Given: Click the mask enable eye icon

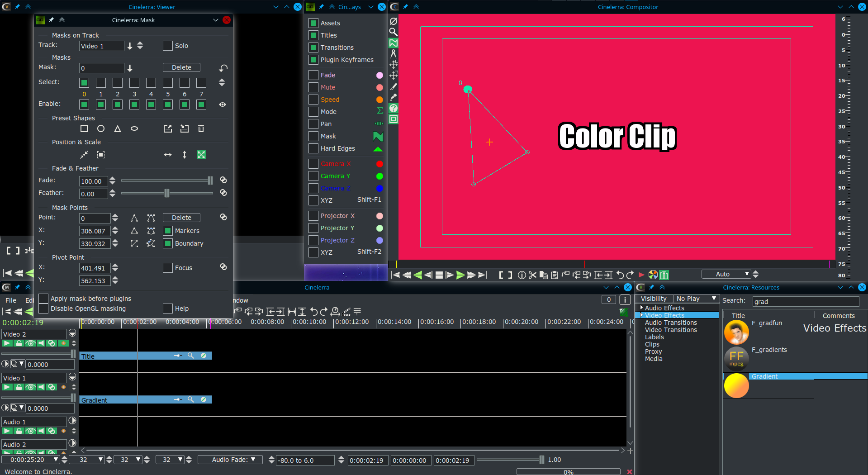Looking at the screenshot, I should click(223, 104).
